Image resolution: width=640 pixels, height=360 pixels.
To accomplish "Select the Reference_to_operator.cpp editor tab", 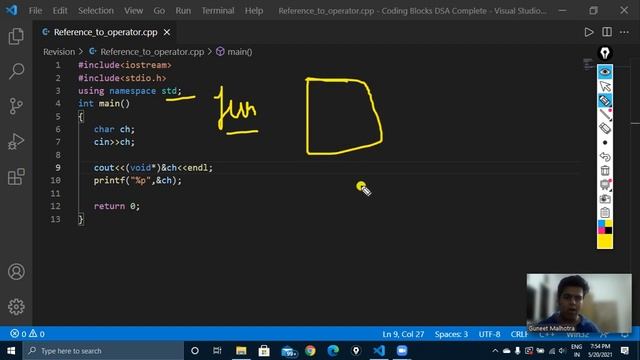I will click(105, 32).
